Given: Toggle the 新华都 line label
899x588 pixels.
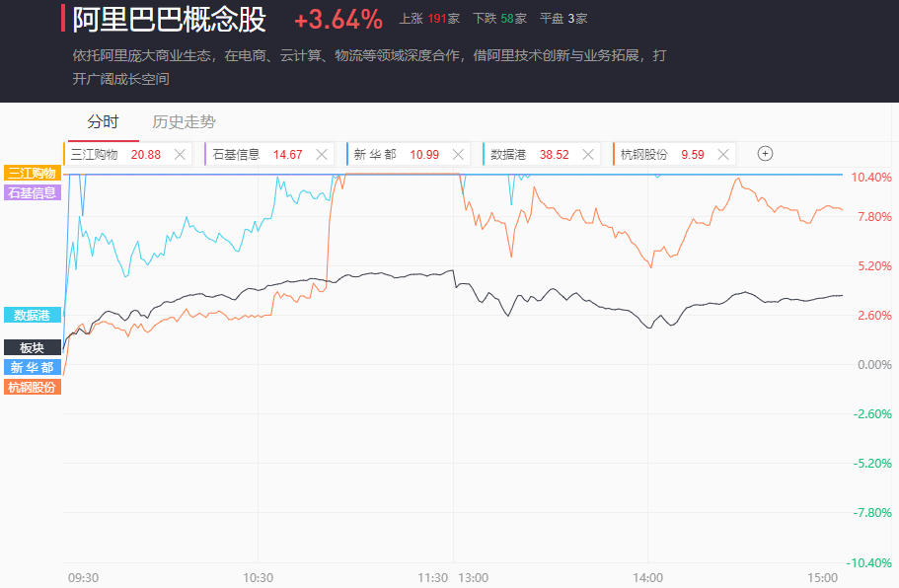Looking at the screenshot, I should tap(33, 367).
